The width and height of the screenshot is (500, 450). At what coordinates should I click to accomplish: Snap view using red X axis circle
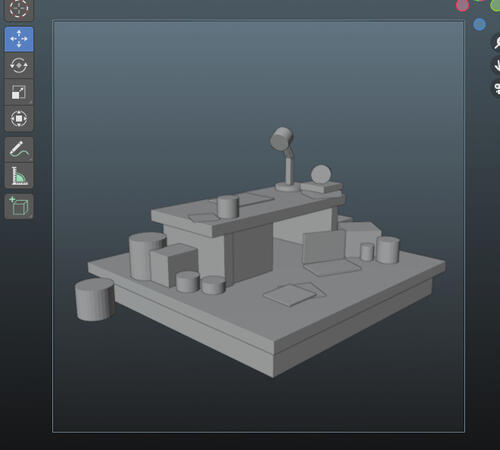(x=462, y=5)
